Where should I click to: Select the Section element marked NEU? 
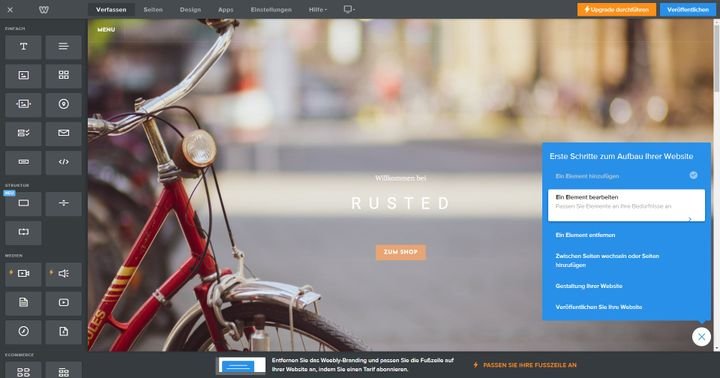[x=23, y=203]
